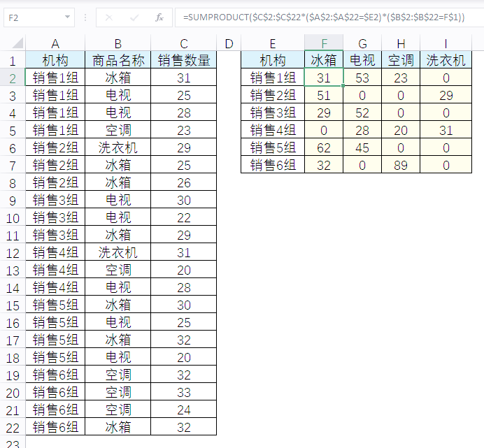Click cell C4 showing 28
The width and height of the screenshot is (484, 448).
coord(184,113)
